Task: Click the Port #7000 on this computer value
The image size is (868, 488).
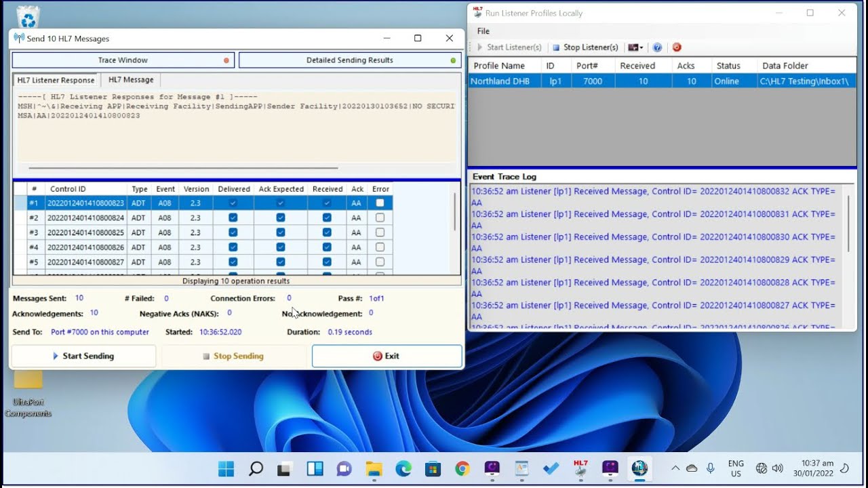Action: [100, 332]
